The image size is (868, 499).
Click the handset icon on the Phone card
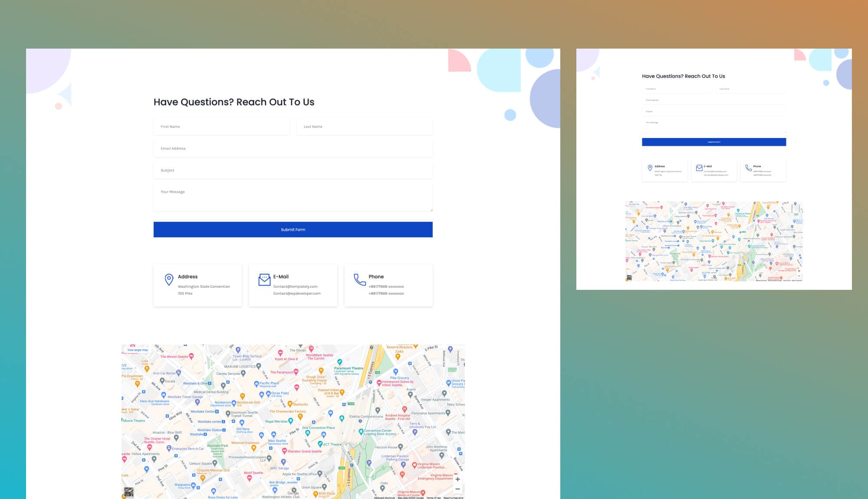[358, 280]
